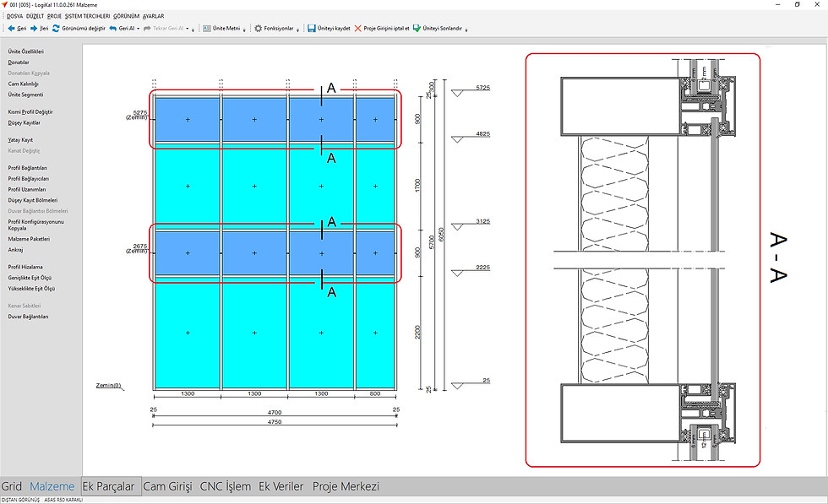The height and width of the screenshot is (504, 828).
Task: Open Duvar Bağlantıları
Action: (28, 317)
